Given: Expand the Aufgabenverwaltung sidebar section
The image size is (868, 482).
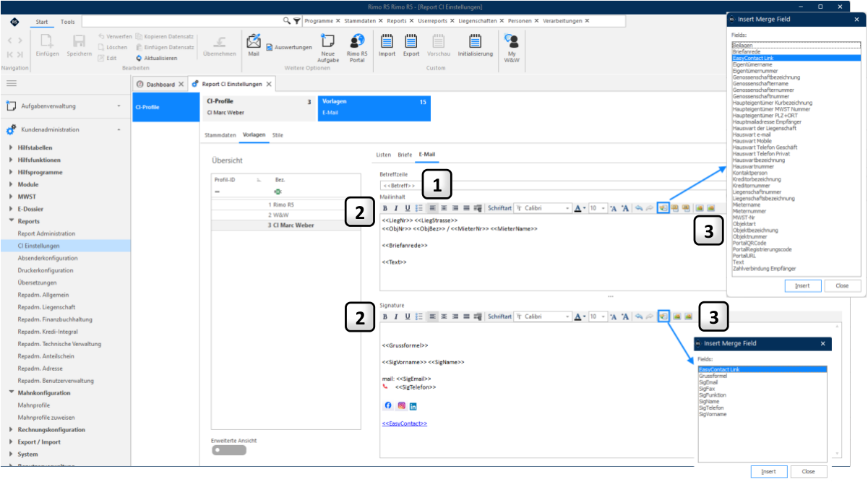Looking at the screenshot, I should coord(119,106).
